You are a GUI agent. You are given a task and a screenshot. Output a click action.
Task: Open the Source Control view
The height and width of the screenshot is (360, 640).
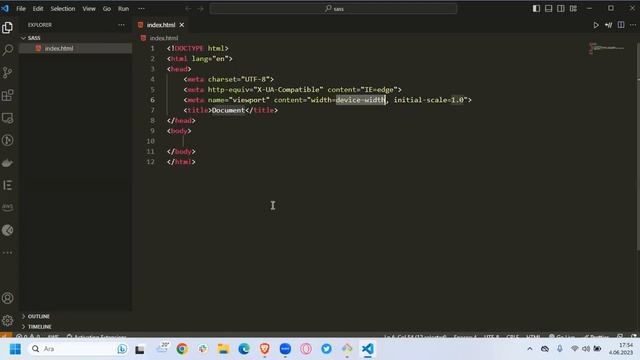[7, 72]
